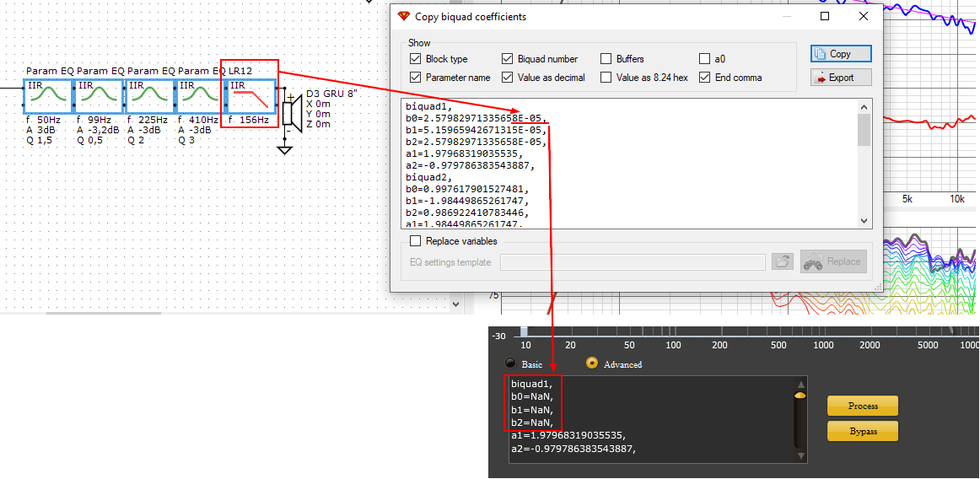Viewport: 980px width, 479px height.
Task: Click the 'Q 1,5' parameter label
Action: 40,141
